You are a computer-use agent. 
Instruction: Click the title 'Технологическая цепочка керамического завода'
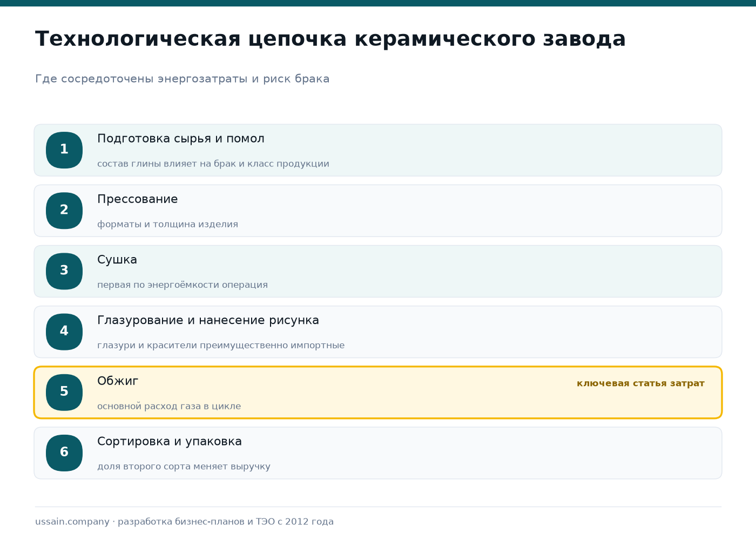(330, 39)
